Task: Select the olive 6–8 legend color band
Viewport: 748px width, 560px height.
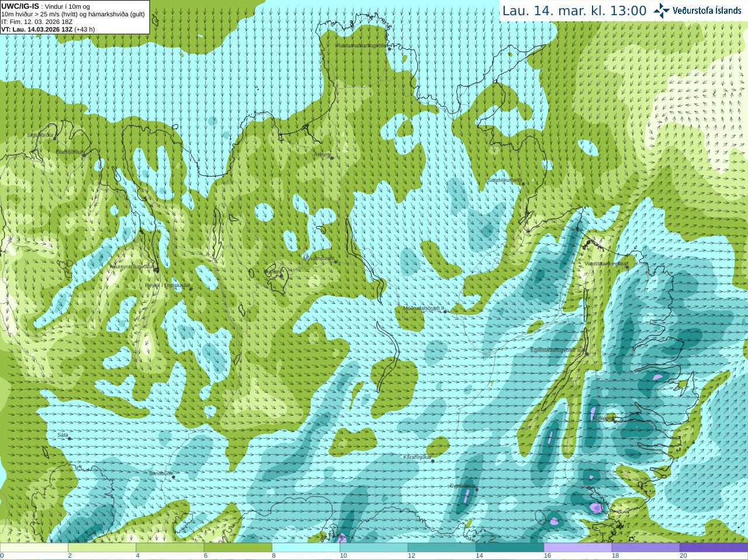Action: pyautogui.click(x=238, y=548)
